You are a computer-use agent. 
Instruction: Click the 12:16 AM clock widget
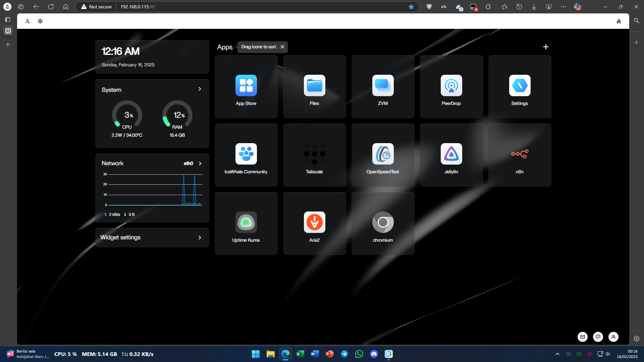[152, 57]
